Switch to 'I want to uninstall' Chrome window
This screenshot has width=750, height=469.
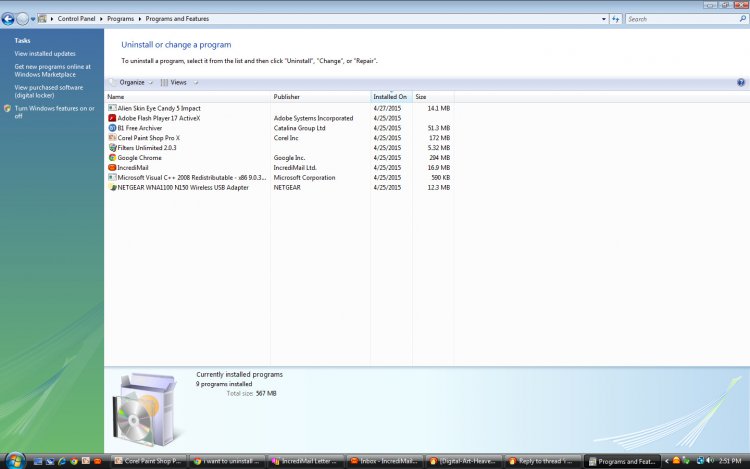pos(227,461)
